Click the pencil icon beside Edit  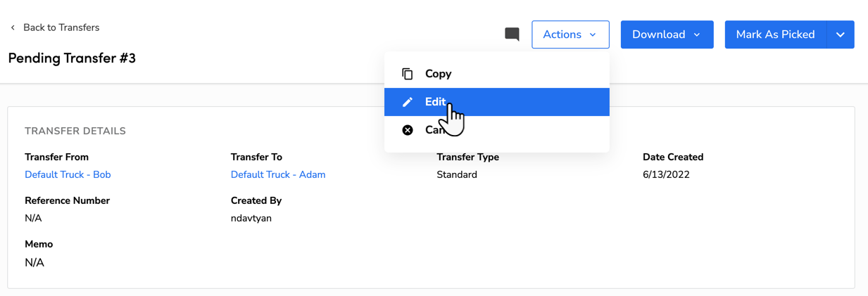pyautogui.click(x=408, y=102)
